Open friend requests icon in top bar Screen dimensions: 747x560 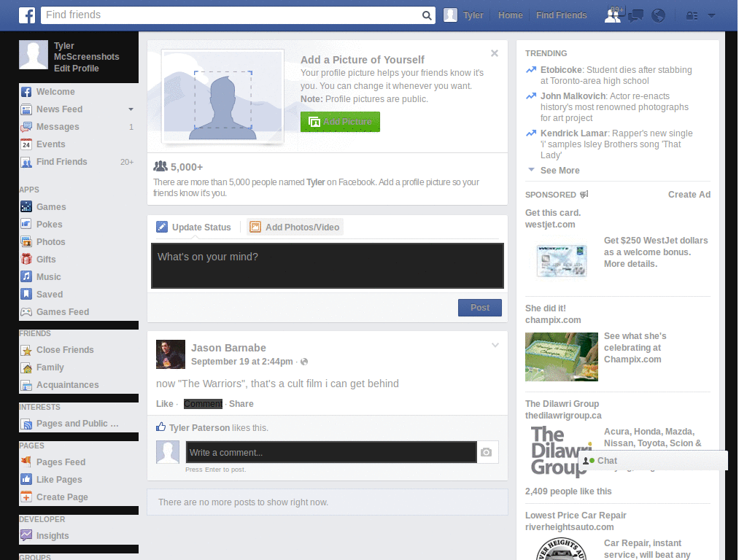pyautogui.click(x=613, y=15)
